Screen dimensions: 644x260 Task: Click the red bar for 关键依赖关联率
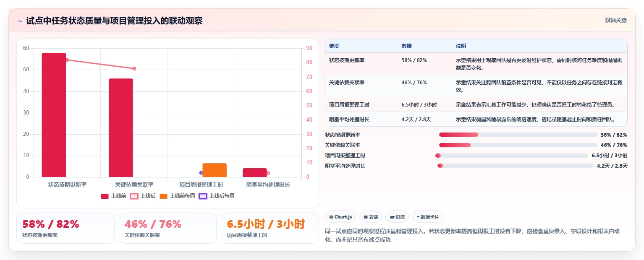tap(121, 128)
